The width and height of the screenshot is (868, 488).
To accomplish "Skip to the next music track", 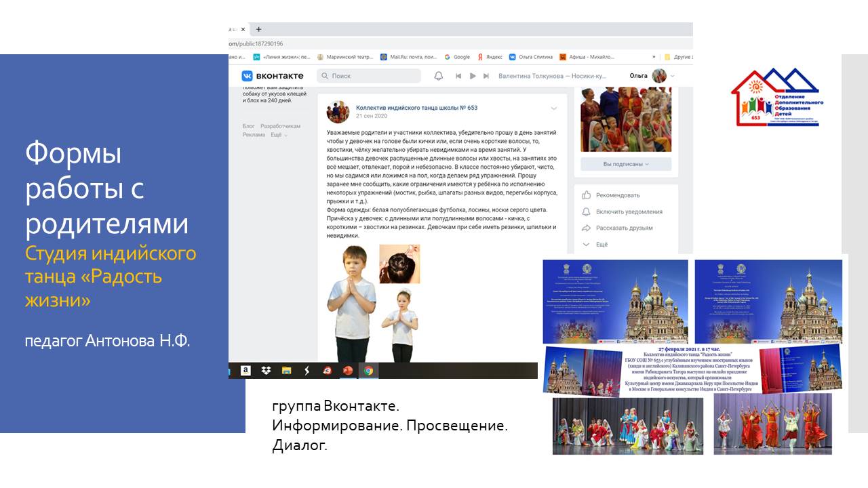I will [486, 76].
